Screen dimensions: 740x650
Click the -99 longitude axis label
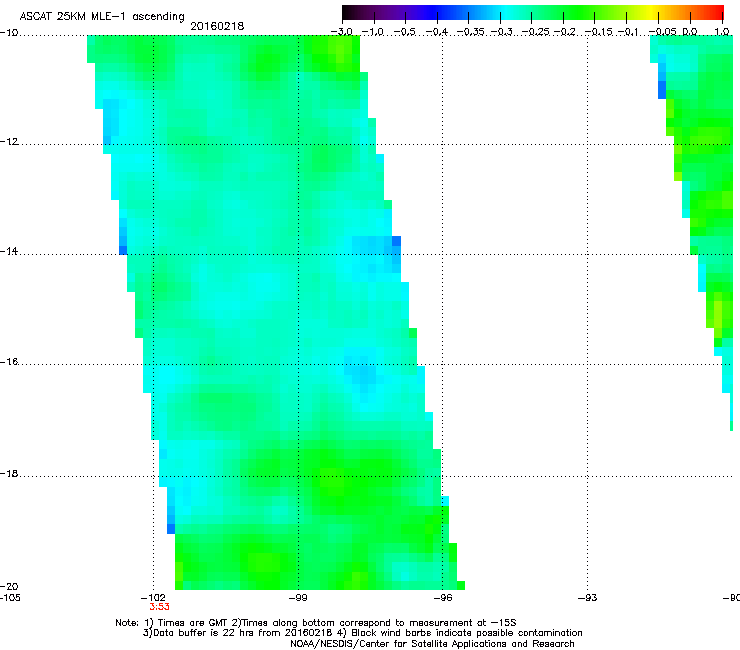[298, 598]
